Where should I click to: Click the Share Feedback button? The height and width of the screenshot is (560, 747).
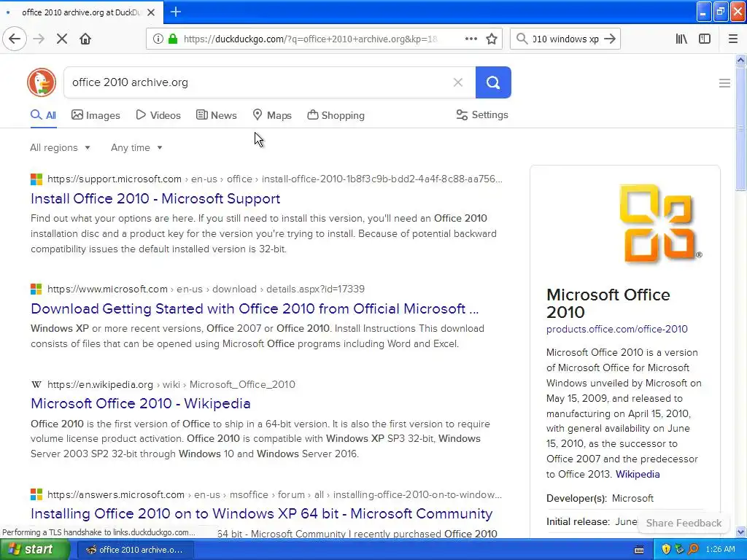point(684,523)
